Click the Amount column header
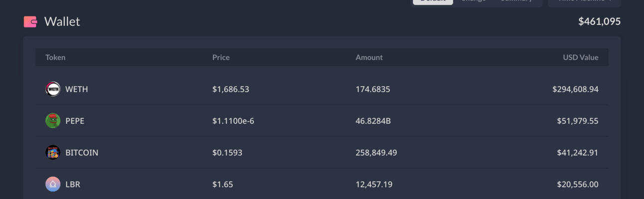 (369, 57)
